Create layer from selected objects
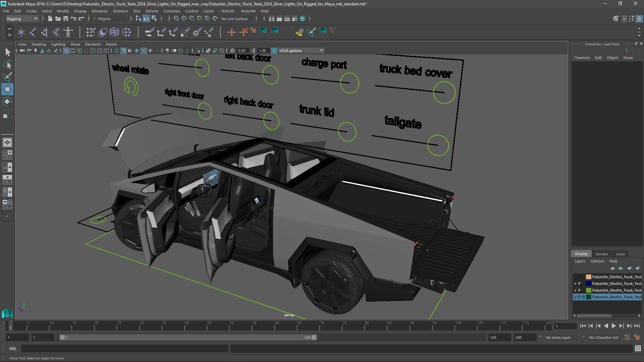This screenshot has height=362, width=644. (x=638, y=268)
